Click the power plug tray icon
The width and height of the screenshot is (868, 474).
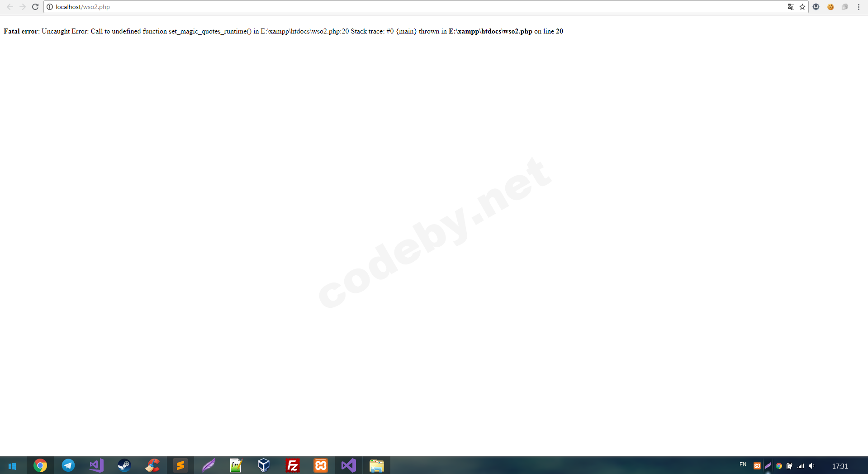pos(790,466)
